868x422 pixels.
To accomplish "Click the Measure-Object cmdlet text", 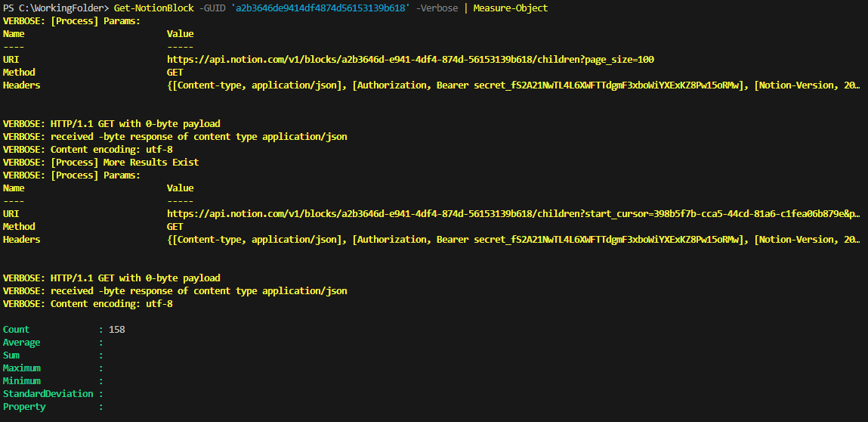I will click(x=511, y=8).
